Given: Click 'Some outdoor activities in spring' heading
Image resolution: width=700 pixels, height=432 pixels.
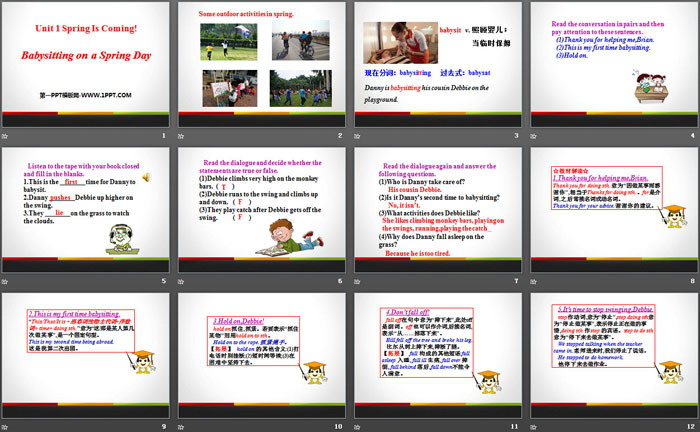Looking at the screenshot, I should (x=246, y=14).
